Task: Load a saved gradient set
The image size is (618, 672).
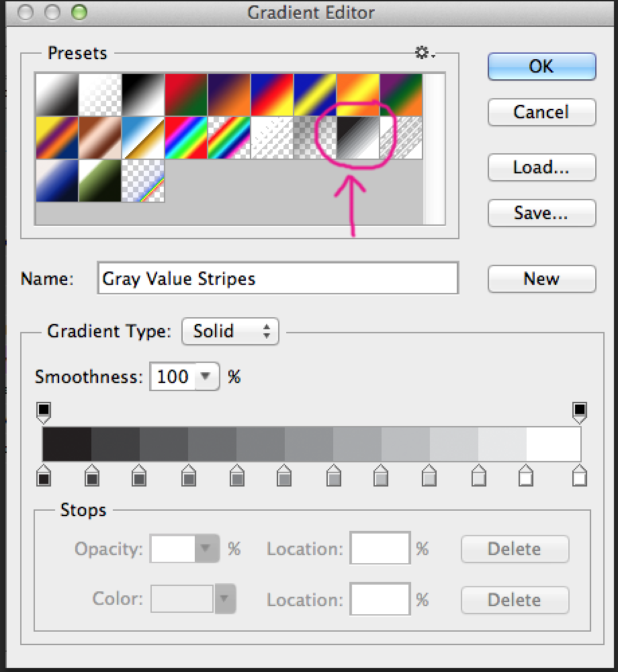Action: click(541, 167)
